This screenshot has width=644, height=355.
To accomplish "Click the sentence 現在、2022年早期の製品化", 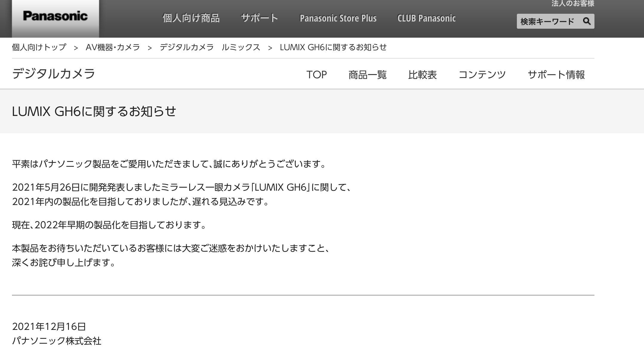I will tap(110, 225).
